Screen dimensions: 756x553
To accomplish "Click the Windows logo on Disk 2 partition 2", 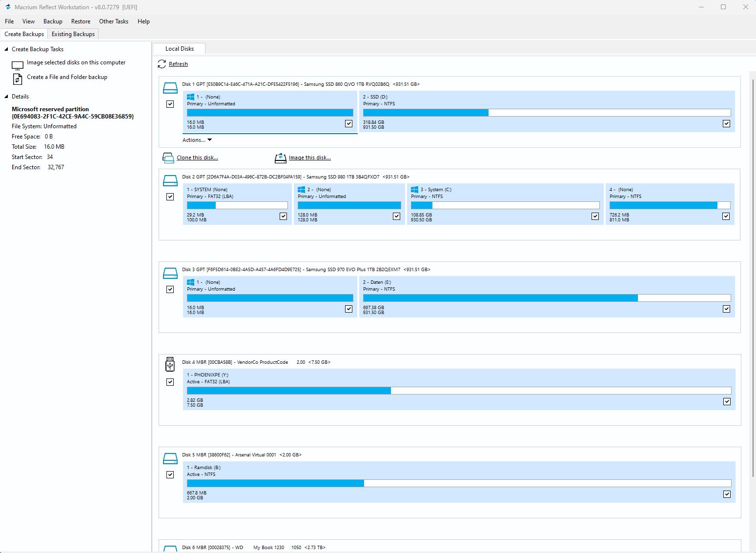I will [302, 190].
